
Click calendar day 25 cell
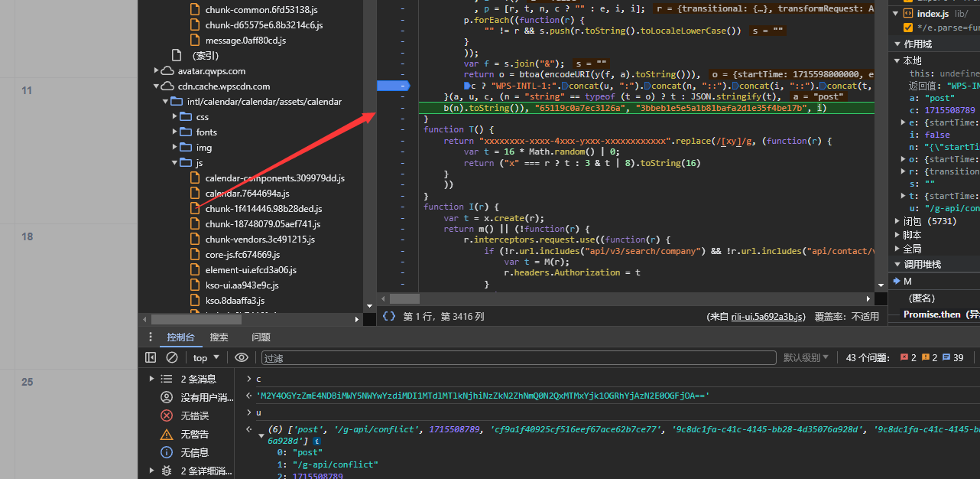tap(69, 424)
